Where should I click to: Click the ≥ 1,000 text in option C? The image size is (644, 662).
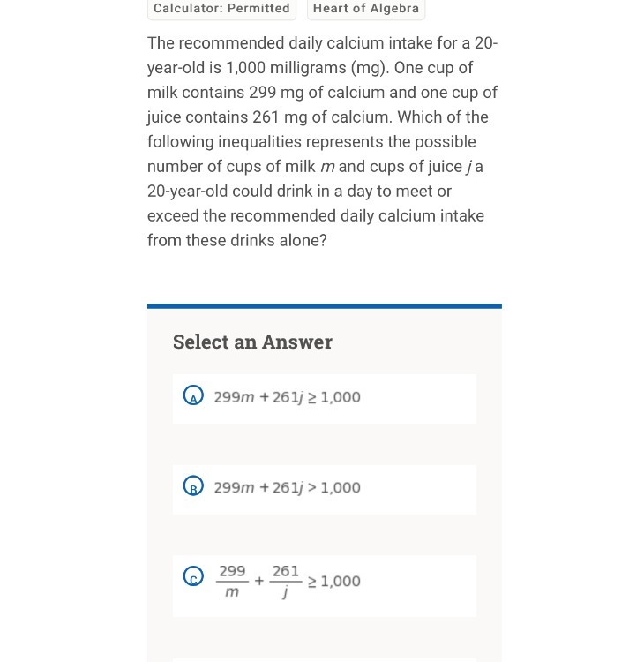(333, 581)
